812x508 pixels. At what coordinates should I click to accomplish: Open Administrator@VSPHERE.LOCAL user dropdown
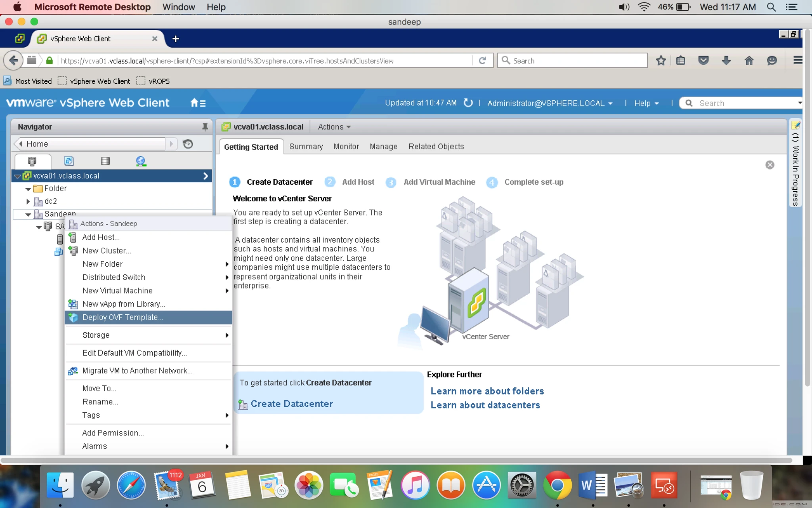point(550,103)
